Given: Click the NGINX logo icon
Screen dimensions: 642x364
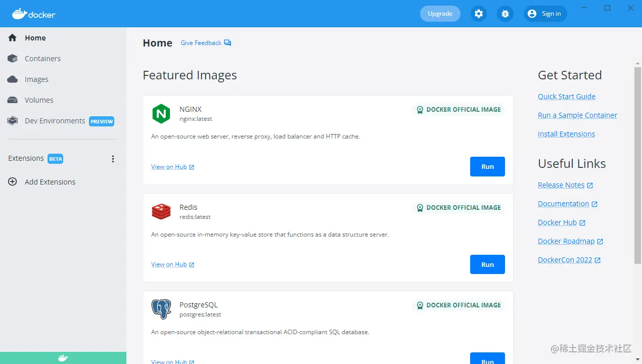Looking at the screenshot, I should click(161, 113).
